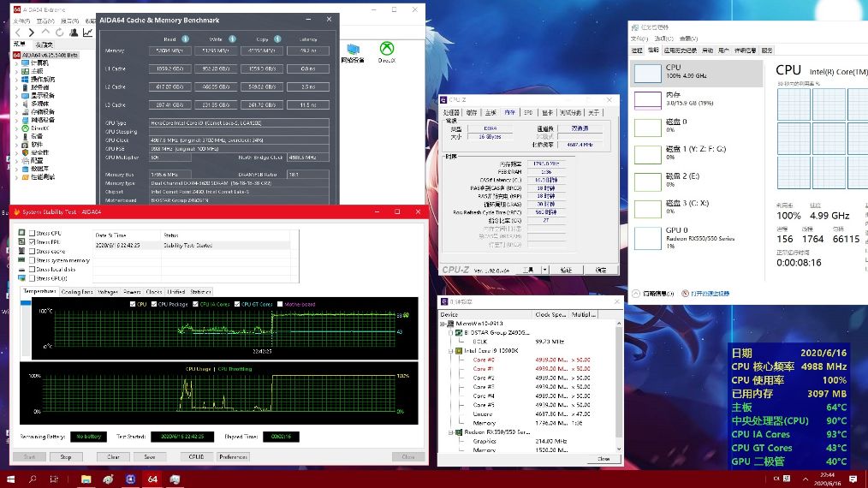
Task: Click the info icon next to Write
Action: (233, 39)
